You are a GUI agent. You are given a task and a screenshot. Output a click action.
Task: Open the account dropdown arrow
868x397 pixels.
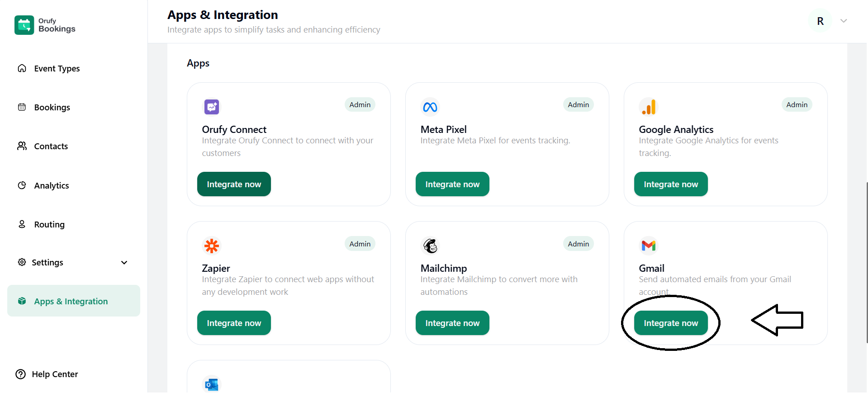[844, 21]
